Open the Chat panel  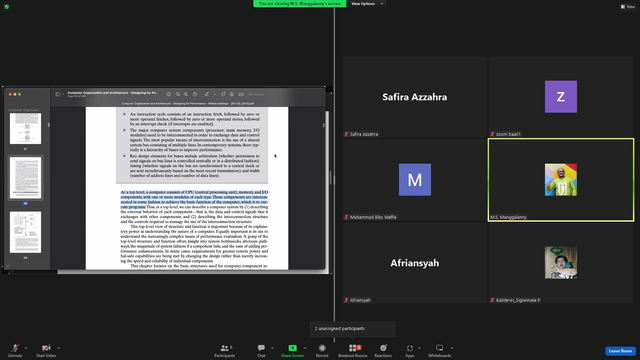coord(261,350)
